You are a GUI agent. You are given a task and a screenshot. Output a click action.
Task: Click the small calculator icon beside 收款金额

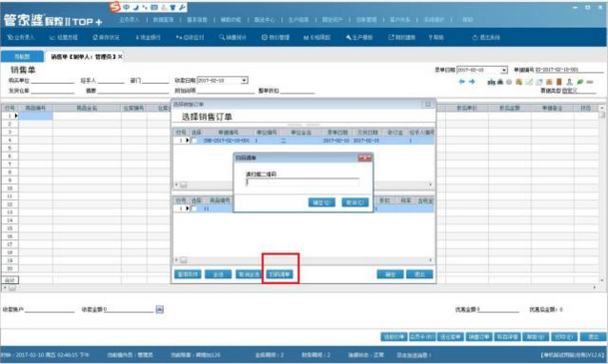pyautogui.click(x=160, y=309)
